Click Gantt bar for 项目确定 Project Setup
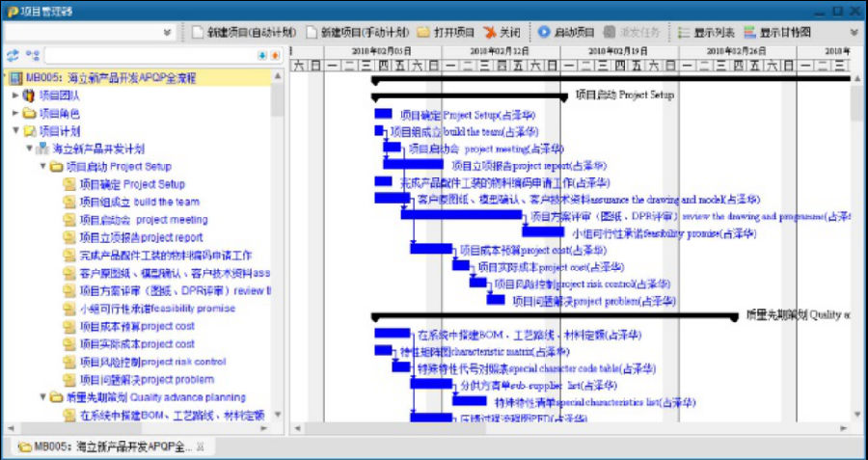868x460 pixels. pos(383,114)
